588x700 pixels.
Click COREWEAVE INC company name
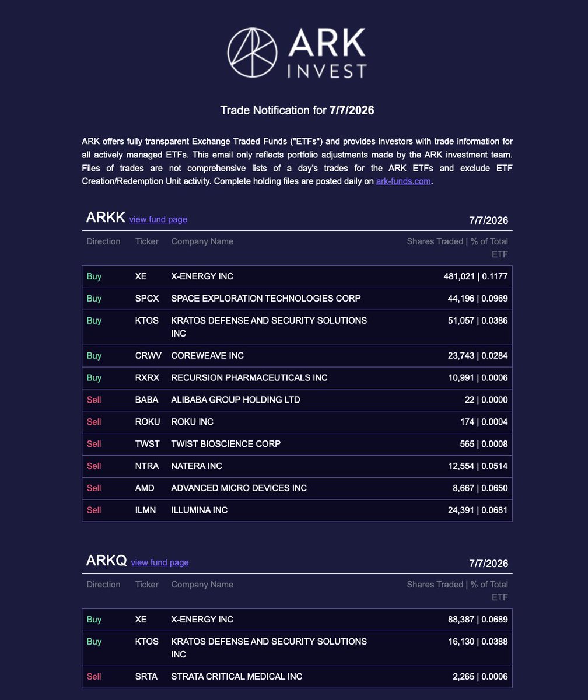(208, 356)
